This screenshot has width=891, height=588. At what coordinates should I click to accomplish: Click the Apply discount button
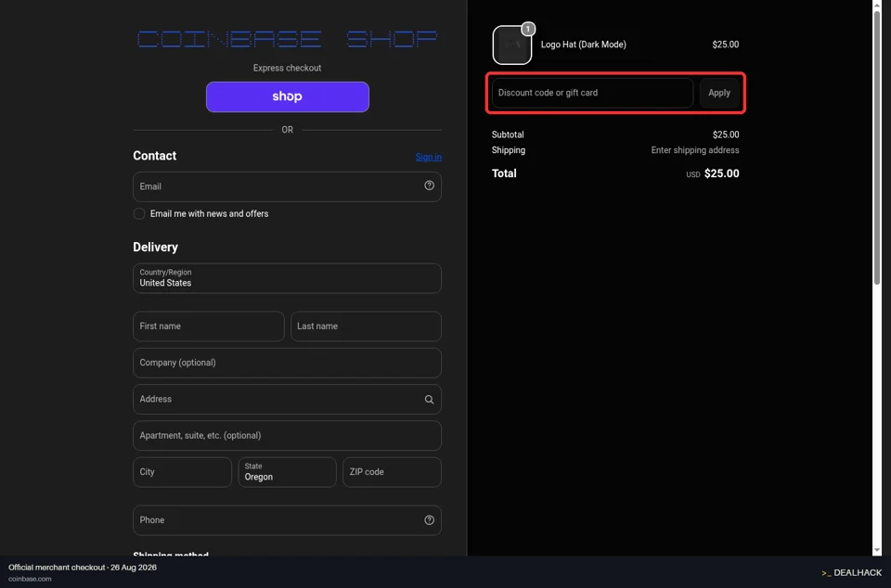pos(718,93)
